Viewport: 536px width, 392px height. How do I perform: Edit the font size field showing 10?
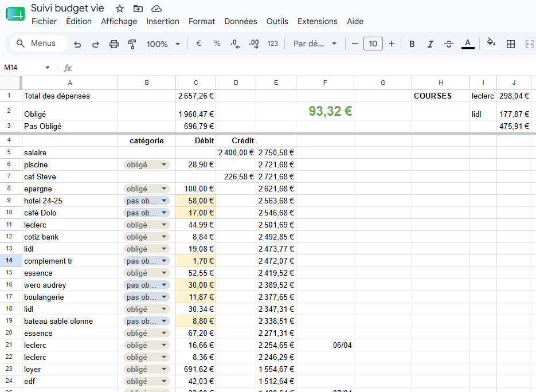pos(373,44)
